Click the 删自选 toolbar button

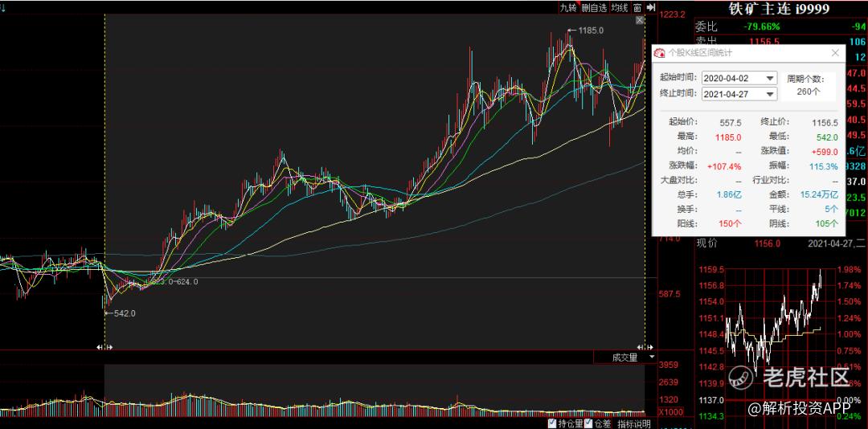pyautogui.click(x=593, y=7)
